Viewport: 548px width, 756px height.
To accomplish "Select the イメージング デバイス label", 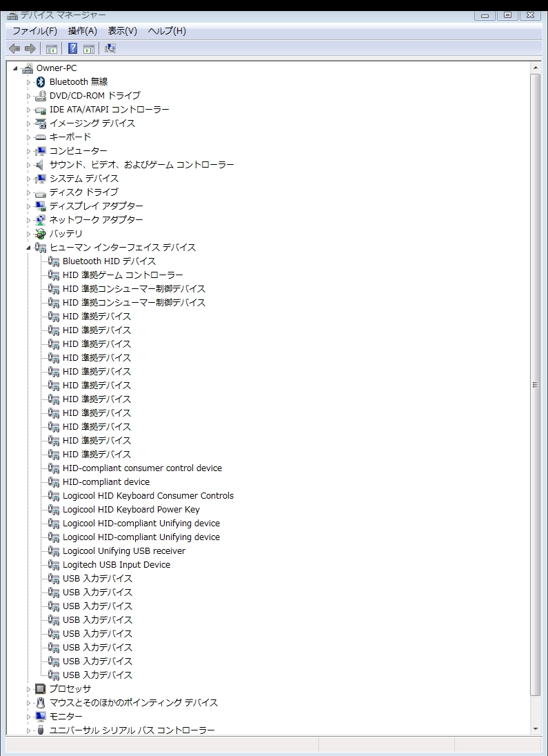I will click(92, 123).
